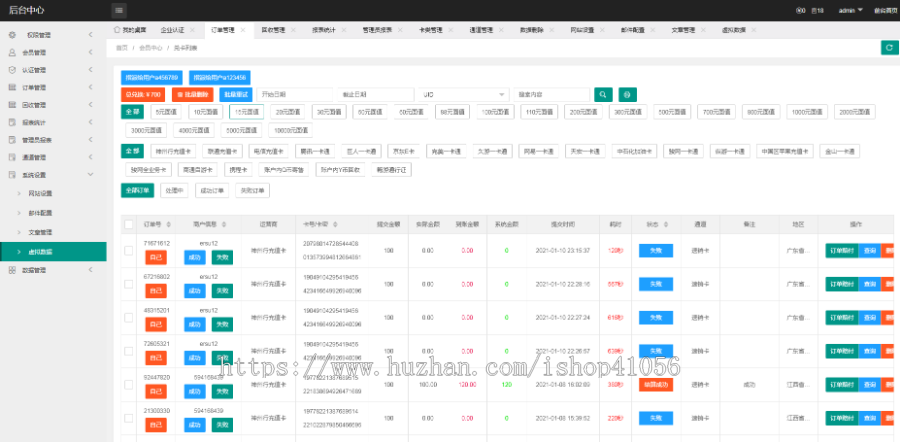Close the 企业认证 tab with its X
The width and height of the screenshot is (900, 442).
[193, 31]
